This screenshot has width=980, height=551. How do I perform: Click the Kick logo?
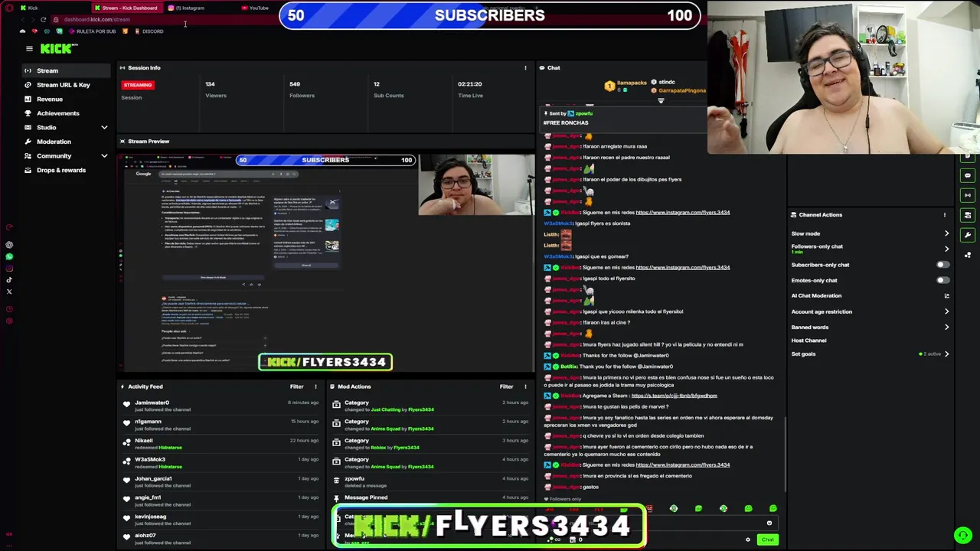pos(59,48)
